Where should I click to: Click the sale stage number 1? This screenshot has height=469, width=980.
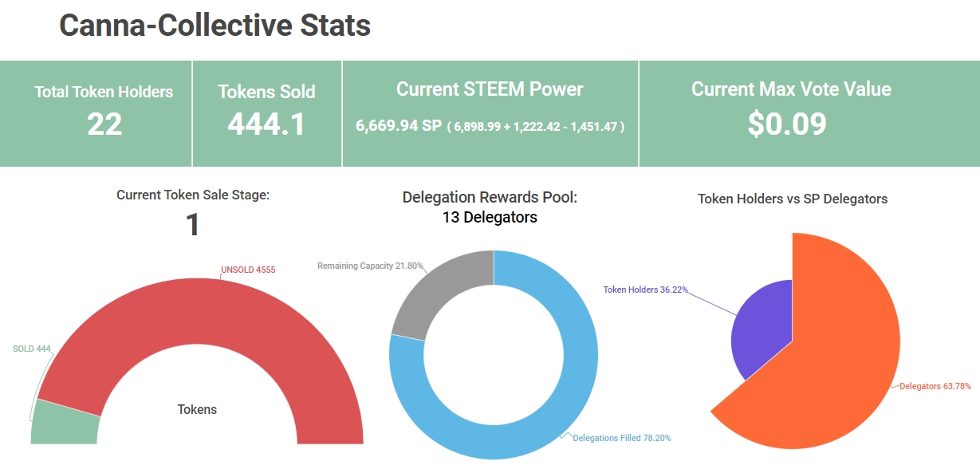coord(192,224)
